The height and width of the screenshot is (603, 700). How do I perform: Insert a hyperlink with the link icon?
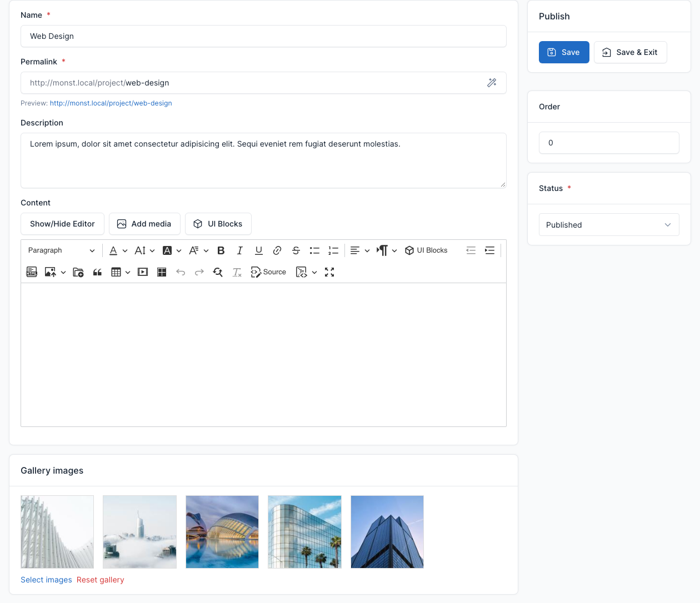pos(277,250)
